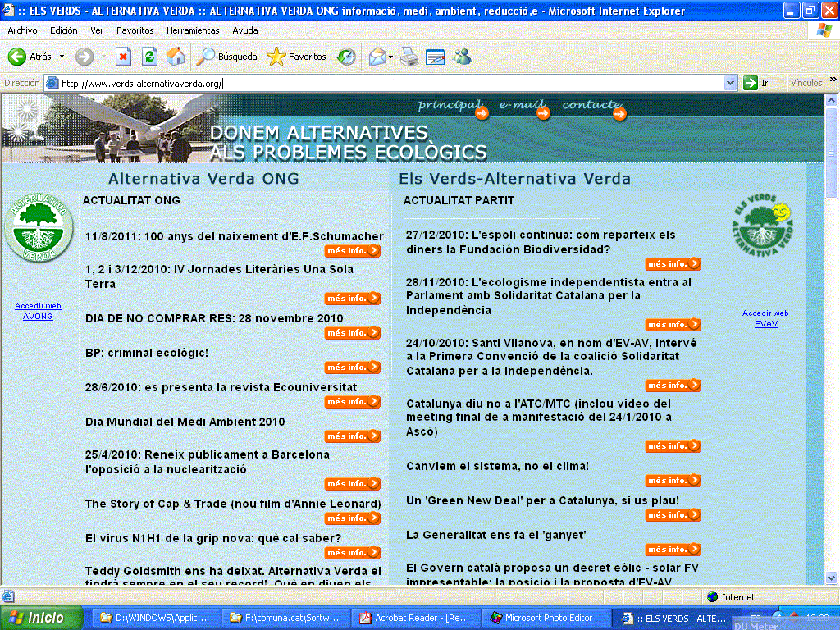Open the Favoritos menu

[135, 30]
